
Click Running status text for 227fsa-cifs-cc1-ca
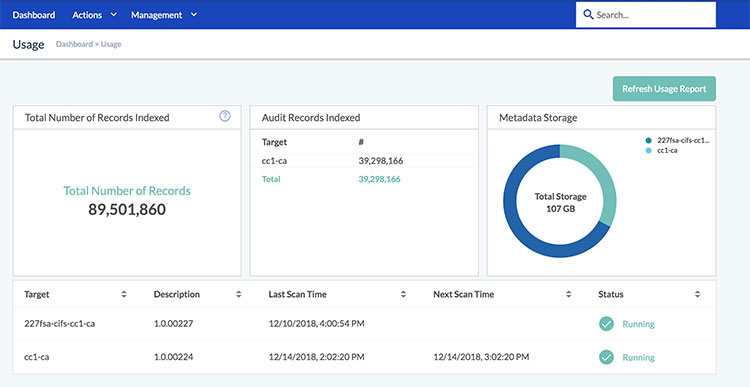(x=639, y=324)
